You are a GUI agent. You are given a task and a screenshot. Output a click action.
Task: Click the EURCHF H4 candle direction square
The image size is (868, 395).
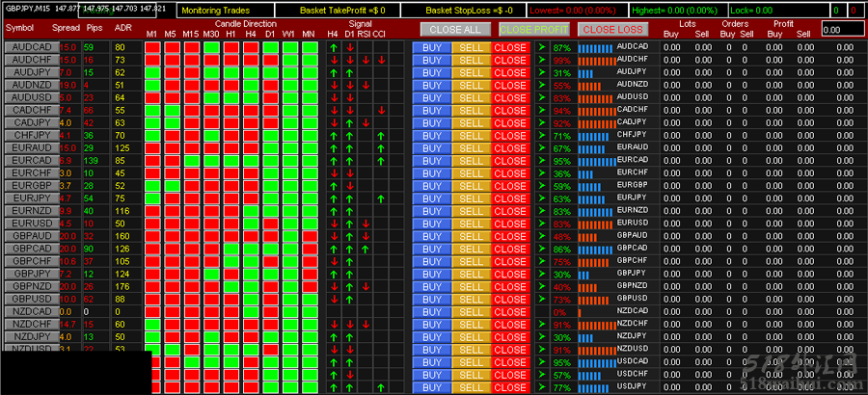point(251,173)
